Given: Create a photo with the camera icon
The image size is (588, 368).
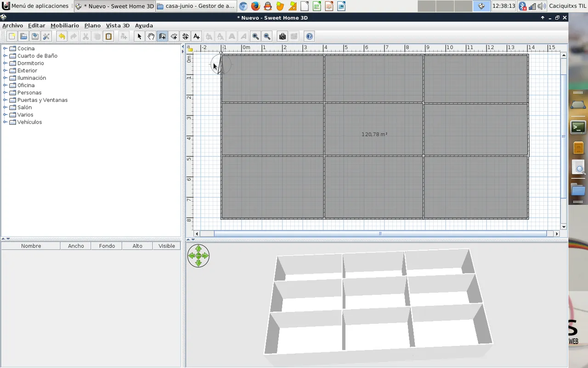Looking at the screenshot, I should 283,36.
